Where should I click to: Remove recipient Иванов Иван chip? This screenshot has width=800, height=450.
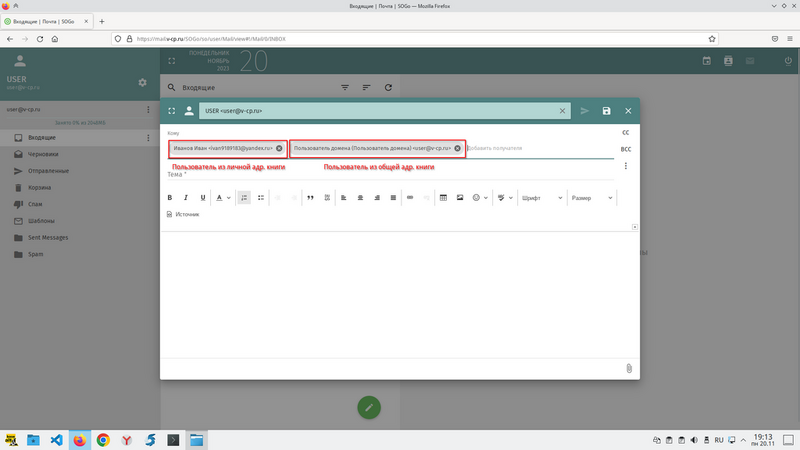[279, 148]
